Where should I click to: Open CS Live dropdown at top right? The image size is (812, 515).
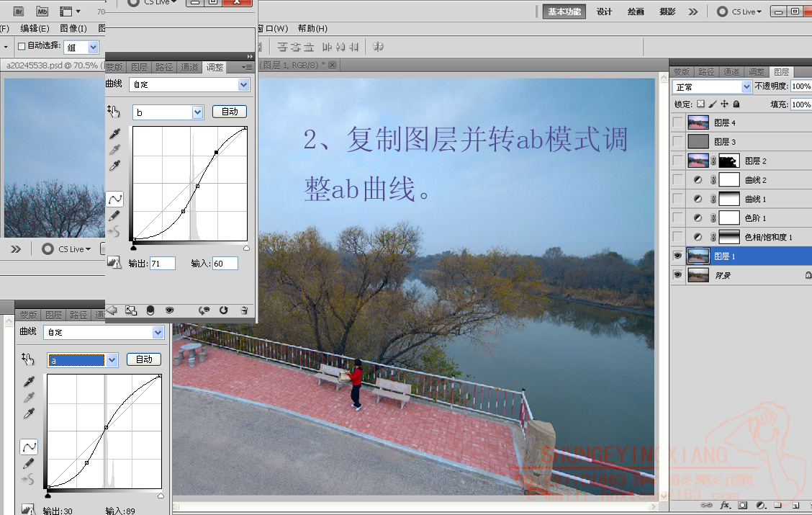[739, 12]
